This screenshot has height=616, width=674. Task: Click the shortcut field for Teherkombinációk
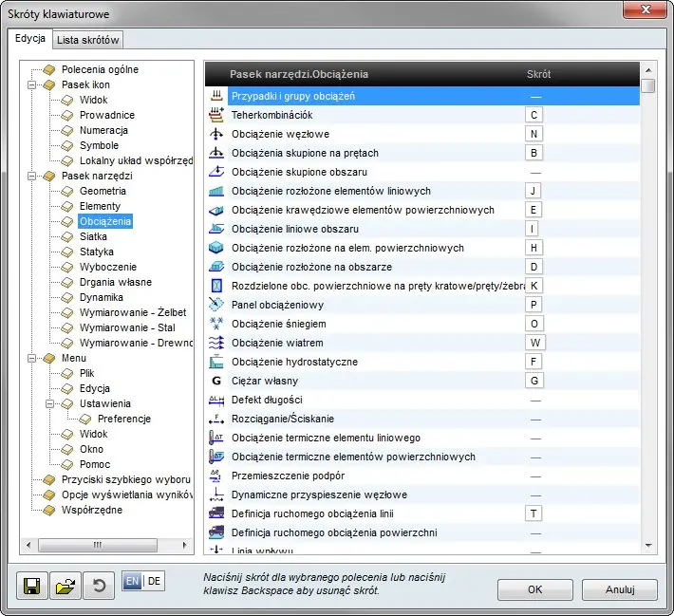pyautogui.click(x=535, y=115)
